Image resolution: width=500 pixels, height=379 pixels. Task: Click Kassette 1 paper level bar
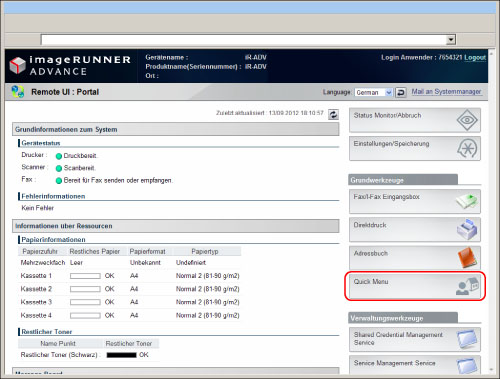[x=85, y=276]
